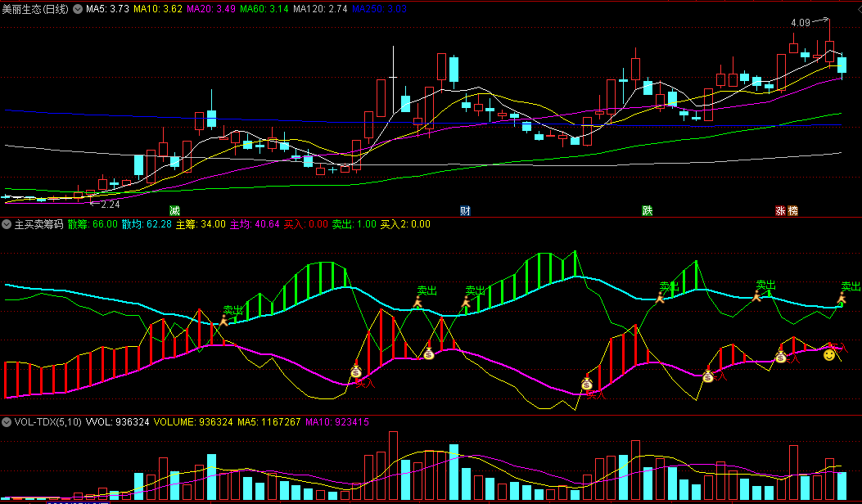862x504 pixels.
Task: Open the 榜 ranking marker
Action: pos(792,211)
